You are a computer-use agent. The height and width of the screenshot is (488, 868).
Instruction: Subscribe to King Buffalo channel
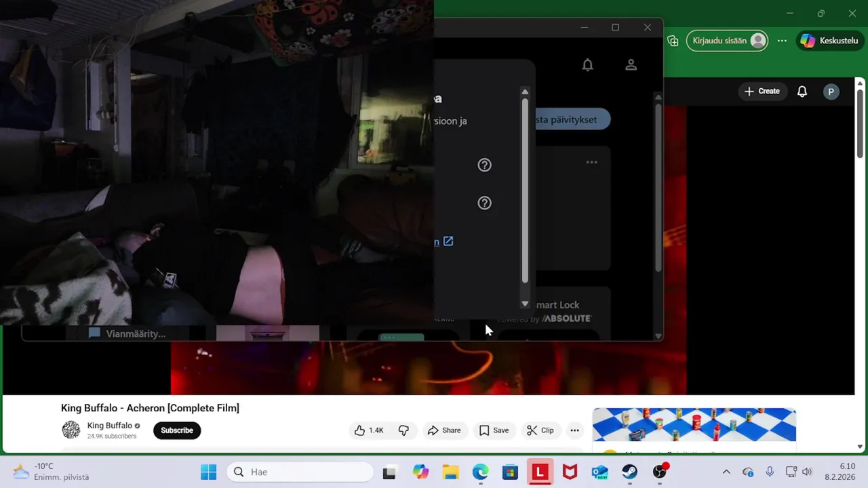pyautogui.click(x=177, y=430)
